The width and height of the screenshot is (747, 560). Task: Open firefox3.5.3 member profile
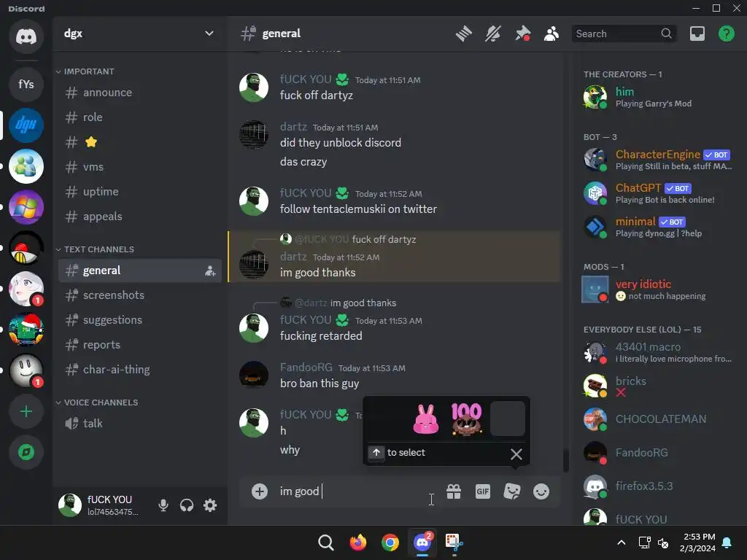pos(659,486)
